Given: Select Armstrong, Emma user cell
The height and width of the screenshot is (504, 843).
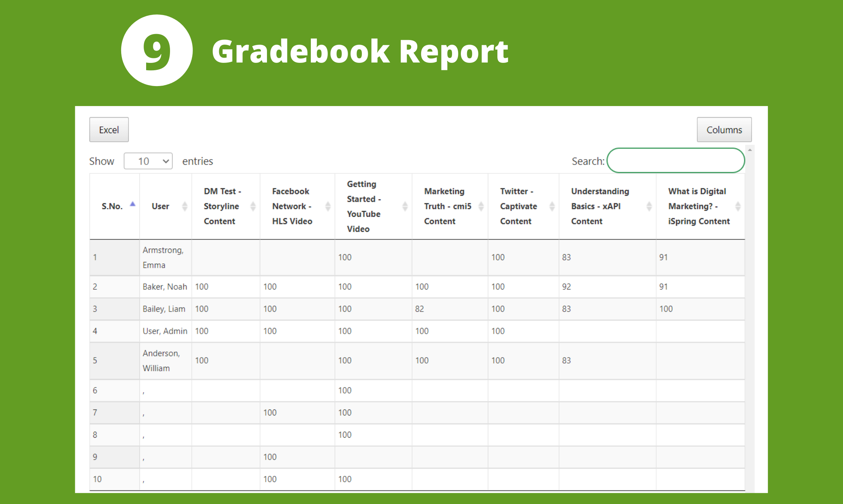Looking at the screenshot, I should 163,257.
